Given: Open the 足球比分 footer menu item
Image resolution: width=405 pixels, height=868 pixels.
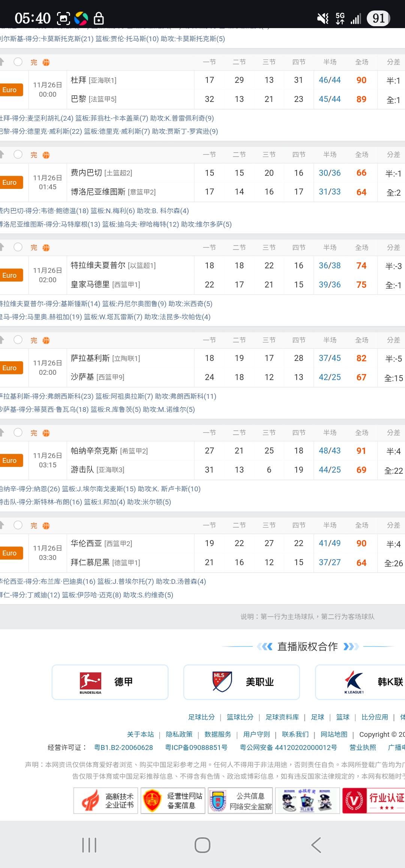Looking at the screenshot, I should tap(201, 717).
